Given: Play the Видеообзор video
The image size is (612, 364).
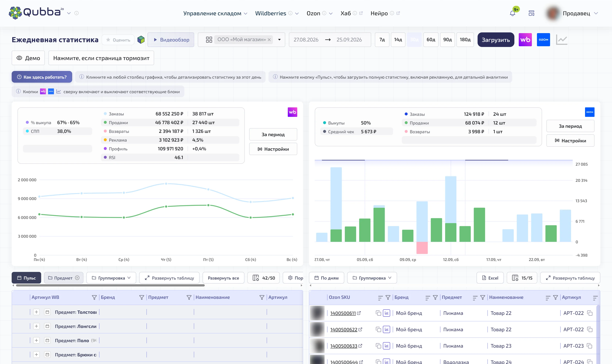Looking at the screenshot, I should tap(171, 40).
